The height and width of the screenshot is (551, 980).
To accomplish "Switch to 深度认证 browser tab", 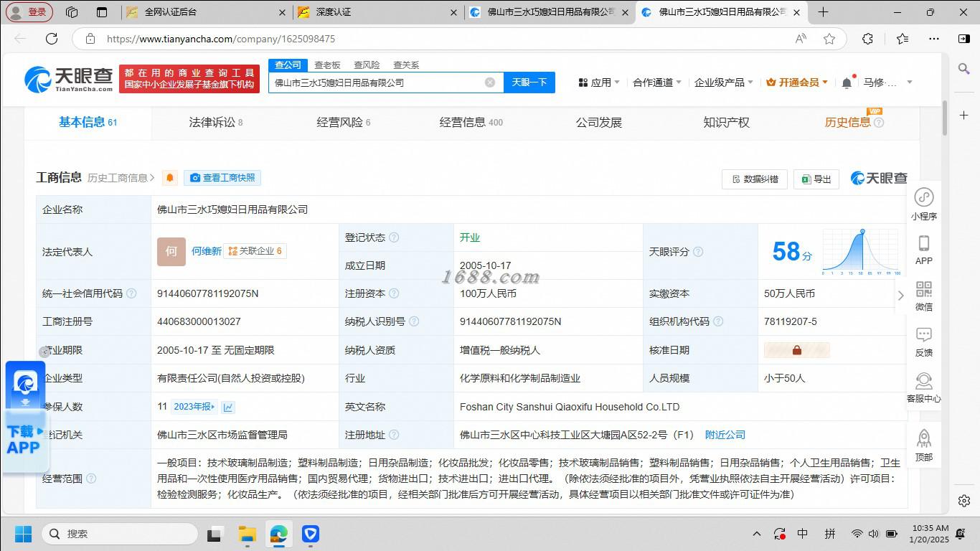I will pyautogui.click(x=377, y=12).
